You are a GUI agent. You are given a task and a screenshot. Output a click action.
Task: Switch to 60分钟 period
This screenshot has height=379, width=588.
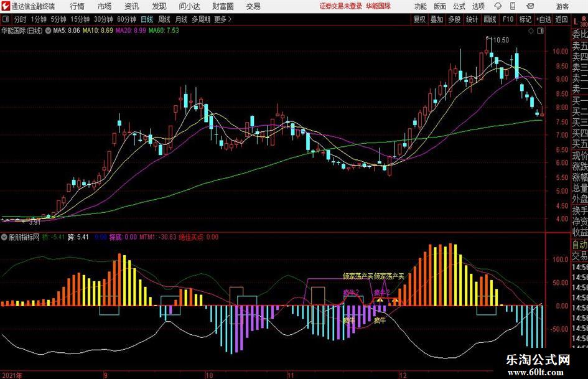(x=126, y=19)
